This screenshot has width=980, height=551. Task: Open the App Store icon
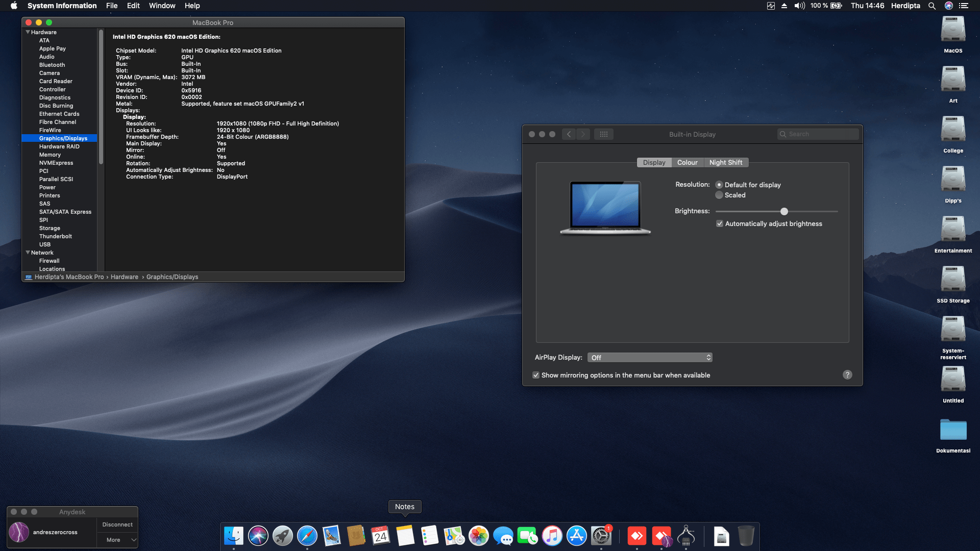click(577, 536)
